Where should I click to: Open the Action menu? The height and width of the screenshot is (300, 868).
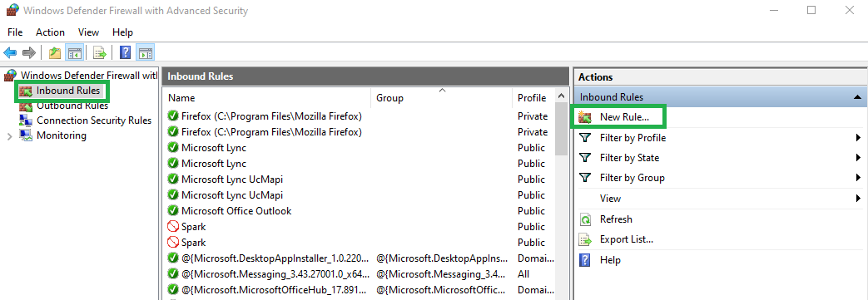51,32
